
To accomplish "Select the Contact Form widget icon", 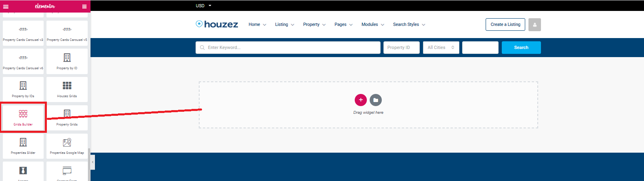I will tap(67, 170).
